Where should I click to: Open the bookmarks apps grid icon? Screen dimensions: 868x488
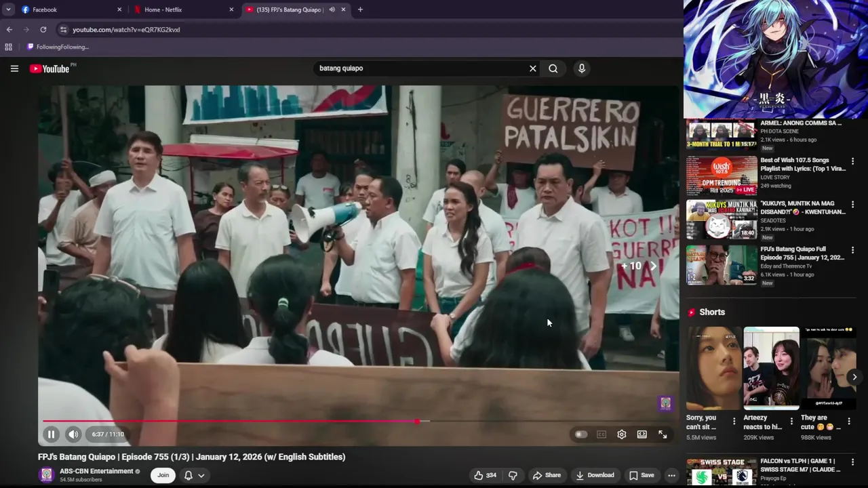[x=8, y=47]
